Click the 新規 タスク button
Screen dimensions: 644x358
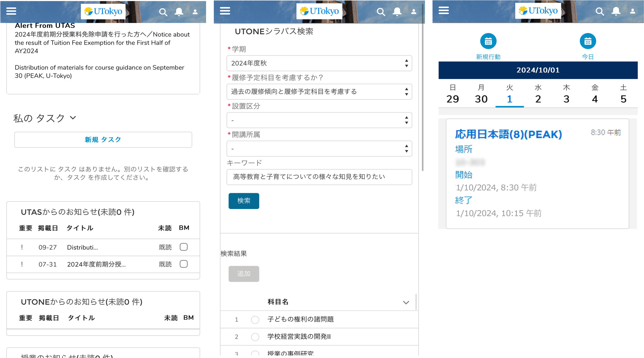103,140
